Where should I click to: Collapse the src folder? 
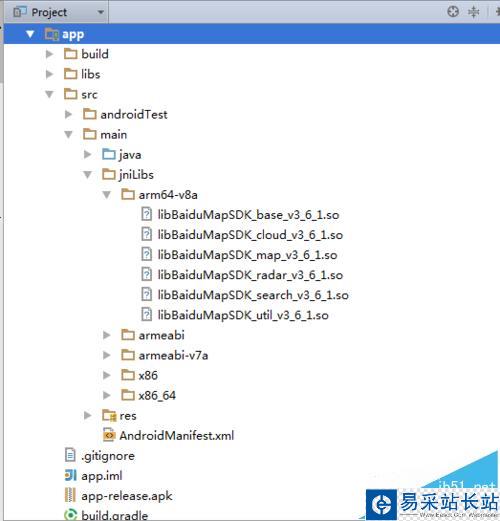49,94
